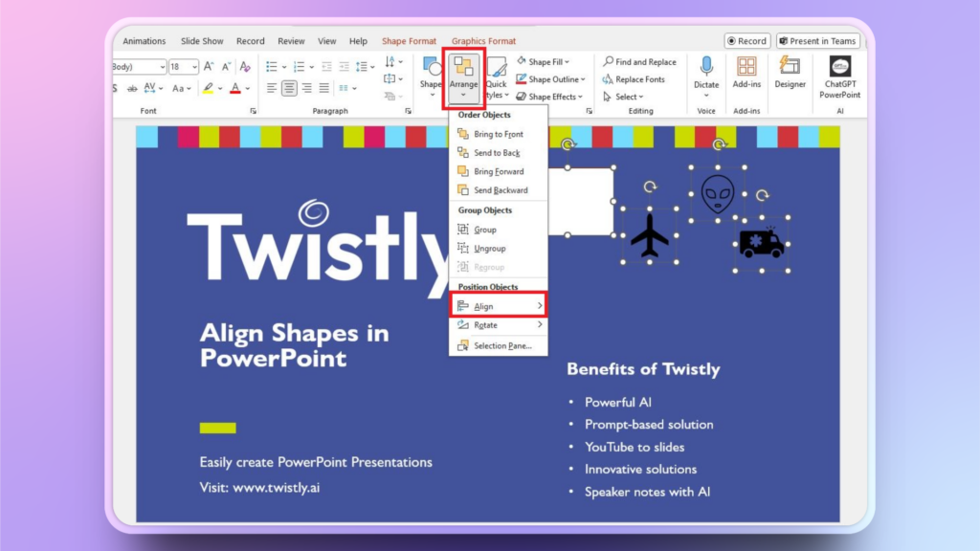The image size is (980, 551).
Task: Clear all formatting icon
Action: (x=245, y=66)
